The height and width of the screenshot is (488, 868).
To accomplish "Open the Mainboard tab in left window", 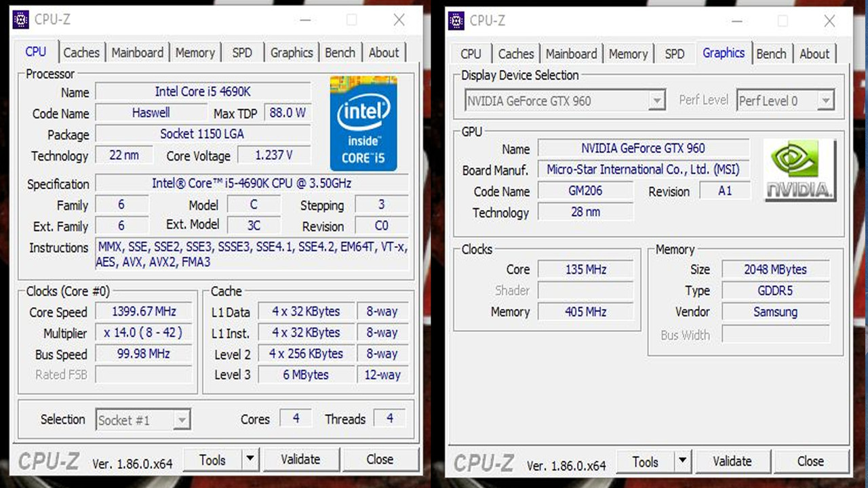I will (x=138, y=52).
